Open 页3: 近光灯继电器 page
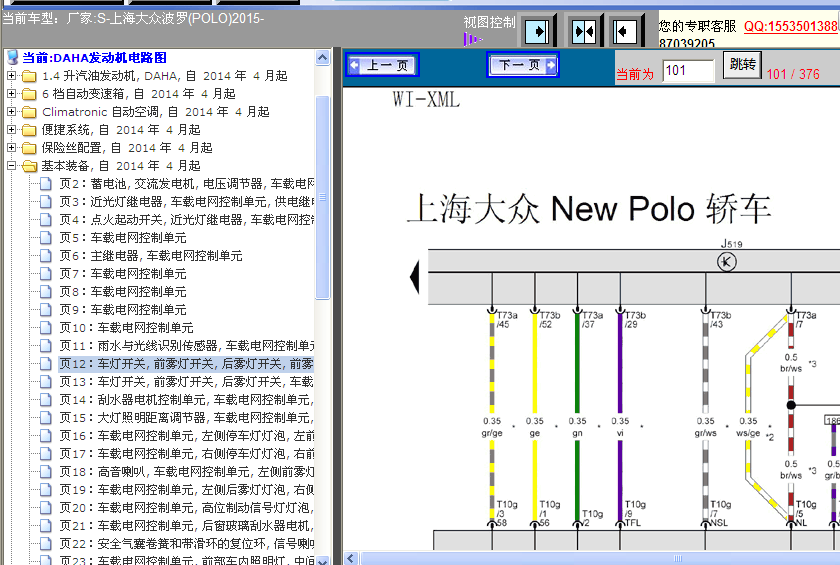The height and width of the screenshot is (565, 840). coord(186,202)
